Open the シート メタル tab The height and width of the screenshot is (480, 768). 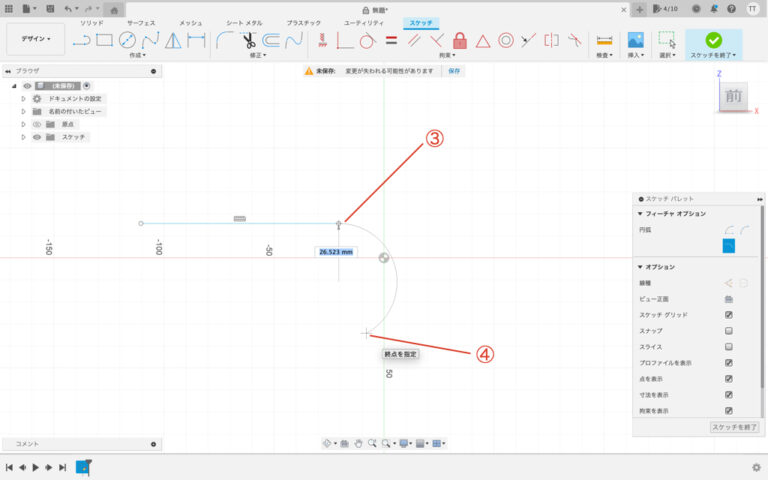(244, 22)
